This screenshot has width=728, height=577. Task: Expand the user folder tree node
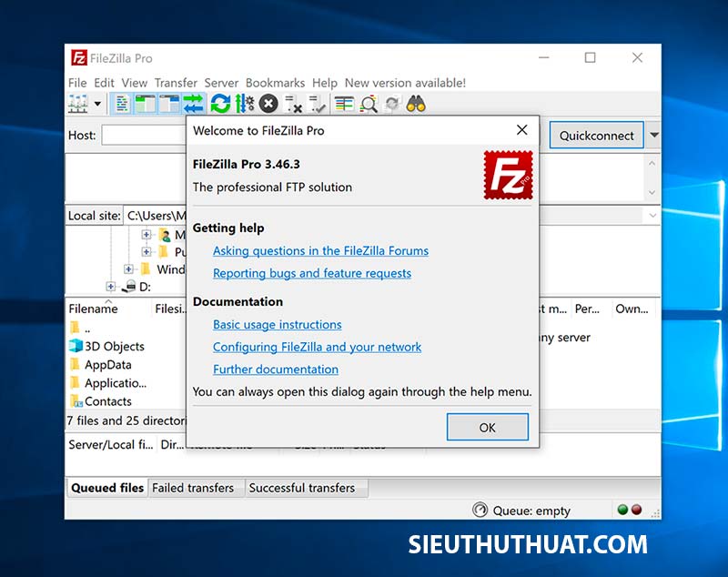[x=146, y=235]
